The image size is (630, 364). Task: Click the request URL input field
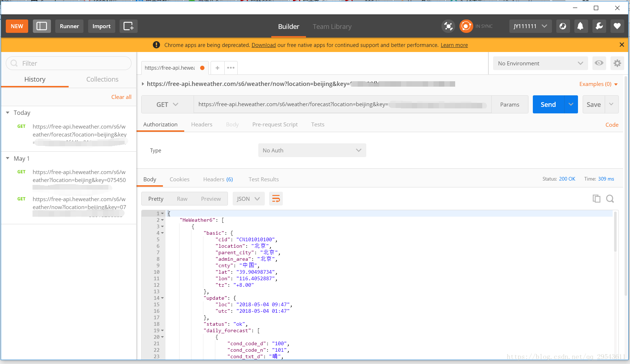[x=342, y=104]
